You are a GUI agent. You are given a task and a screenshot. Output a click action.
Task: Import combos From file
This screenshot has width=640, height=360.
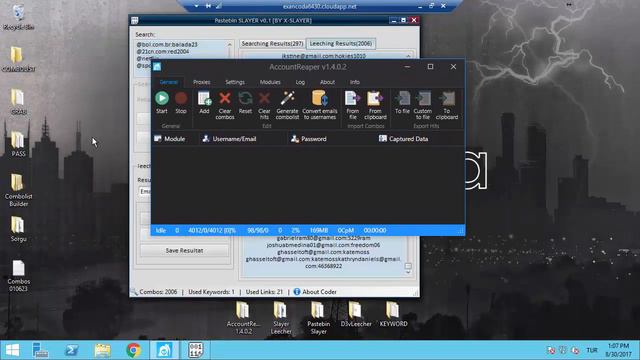coord(352,105)
